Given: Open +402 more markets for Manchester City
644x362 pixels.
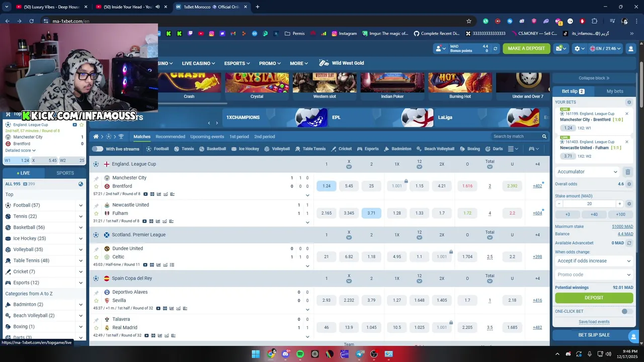Looking at the screenshot, I should [x=537, y=186].
